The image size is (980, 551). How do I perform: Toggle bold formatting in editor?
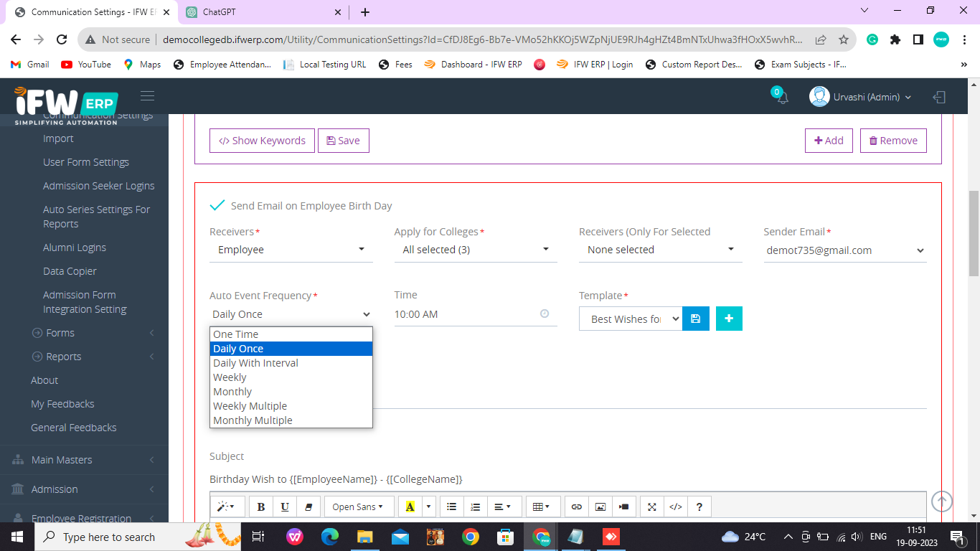click(x=261, y=507)
